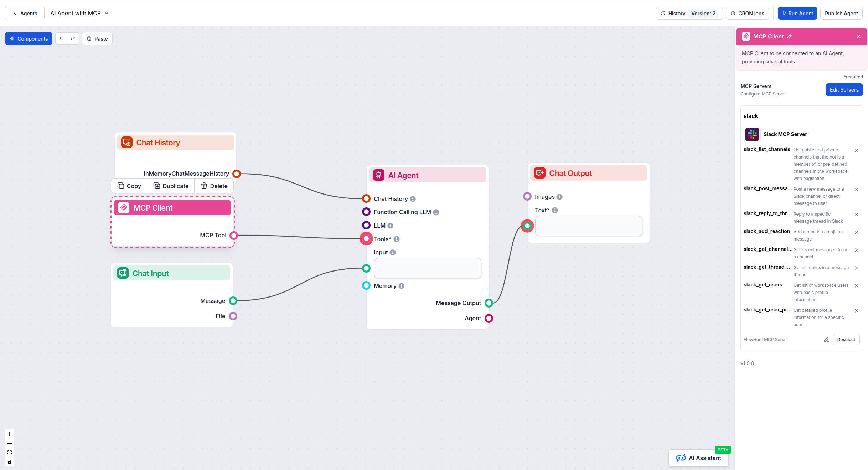Fit the flow to screen with the frame icon
868x470 pixels.
[9, 452]
